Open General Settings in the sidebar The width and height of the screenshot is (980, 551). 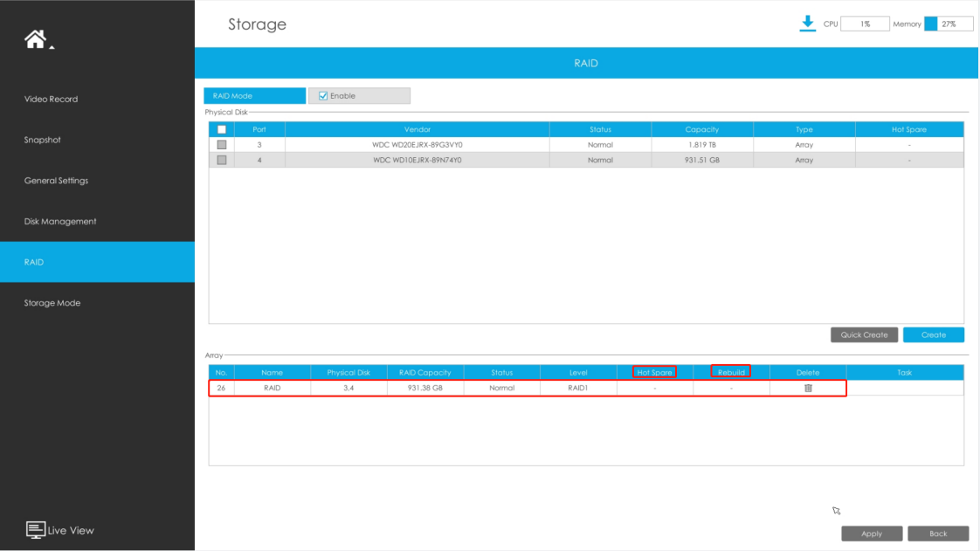point(56,181)
